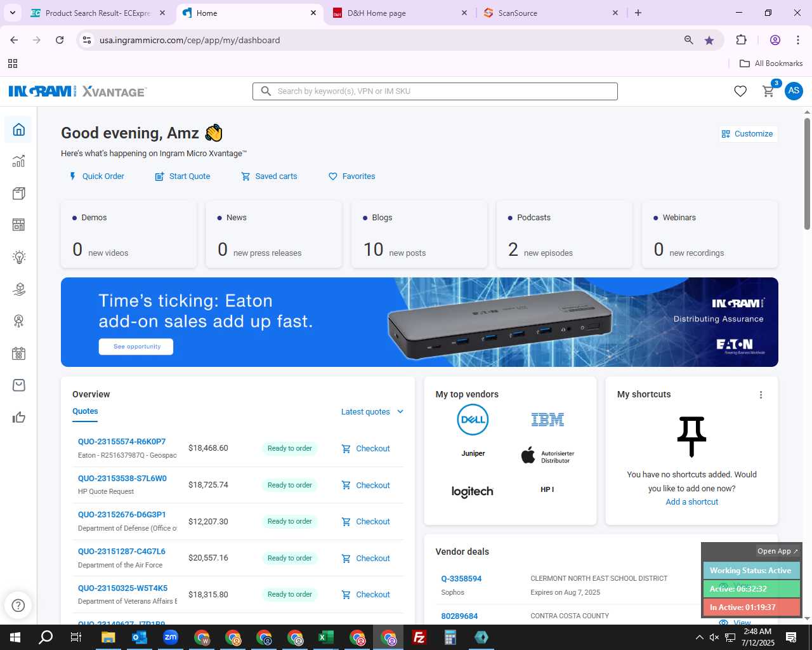Open quote QUO-23152676-D6G3P1
The width and height of the screenshot is (812, 650).
122,515
